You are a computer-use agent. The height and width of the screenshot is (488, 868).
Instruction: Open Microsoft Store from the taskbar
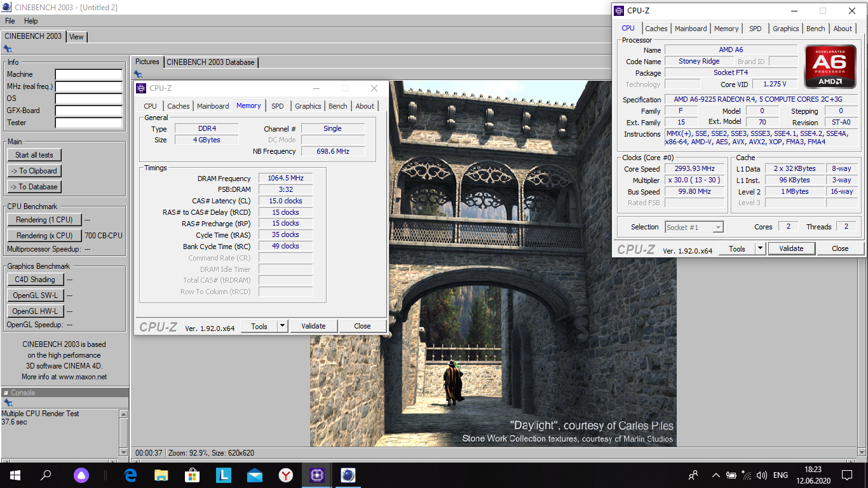pyautogui.click(x=193, y=475)
